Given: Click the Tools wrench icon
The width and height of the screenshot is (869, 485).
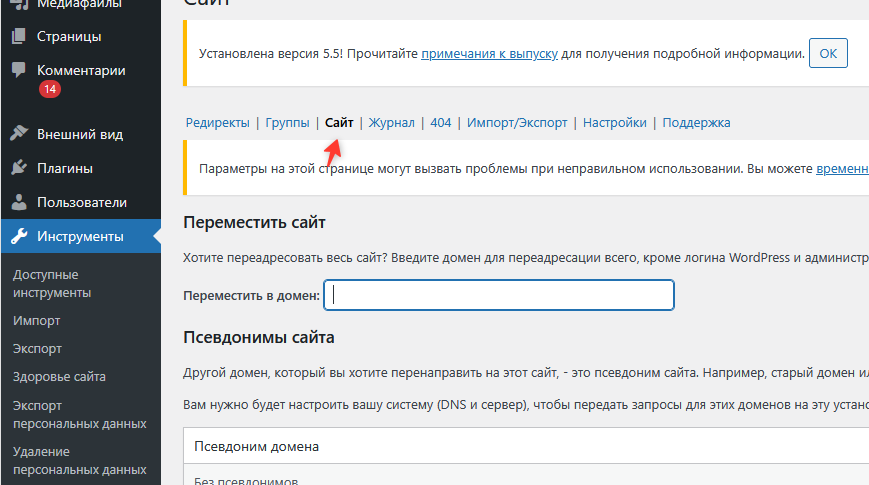Looking at the screenshot, I should (19, 237).
